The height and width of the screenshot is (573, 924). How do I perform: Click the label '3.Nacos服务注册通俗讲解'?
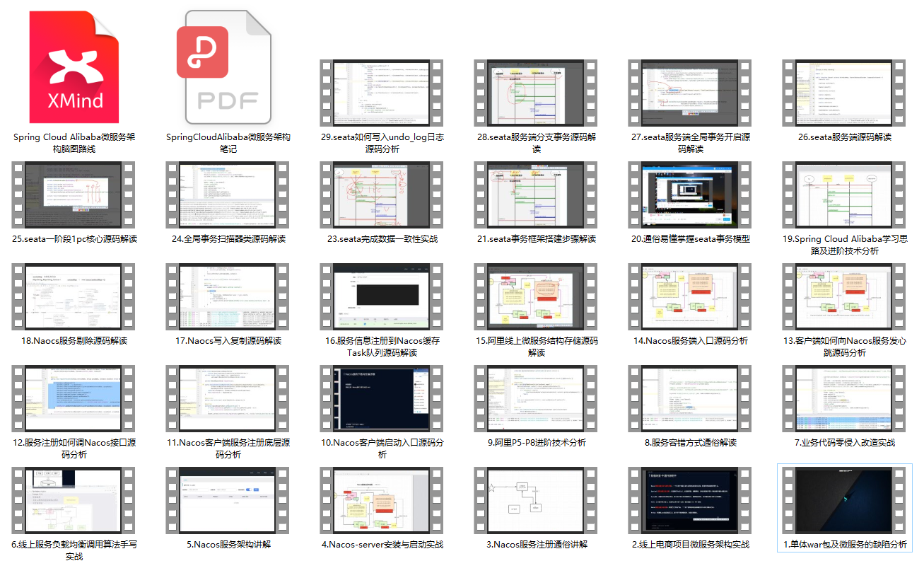click(537, 545)
